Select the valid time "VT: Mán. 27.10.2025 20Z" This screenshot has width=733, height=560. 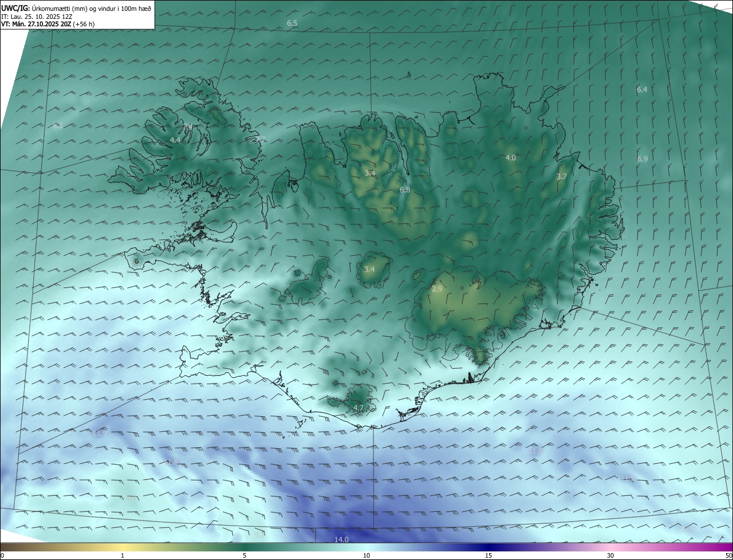tap(36, 24)
